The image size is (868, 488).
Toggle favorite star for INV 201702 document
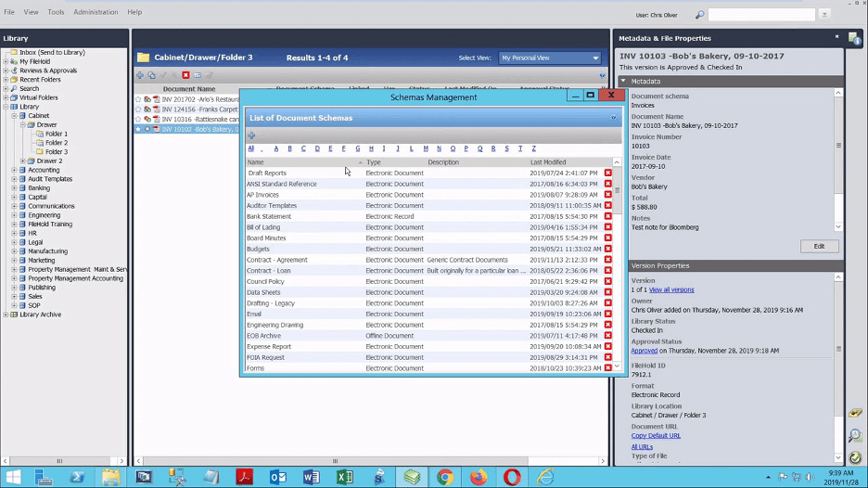point(139,98)
